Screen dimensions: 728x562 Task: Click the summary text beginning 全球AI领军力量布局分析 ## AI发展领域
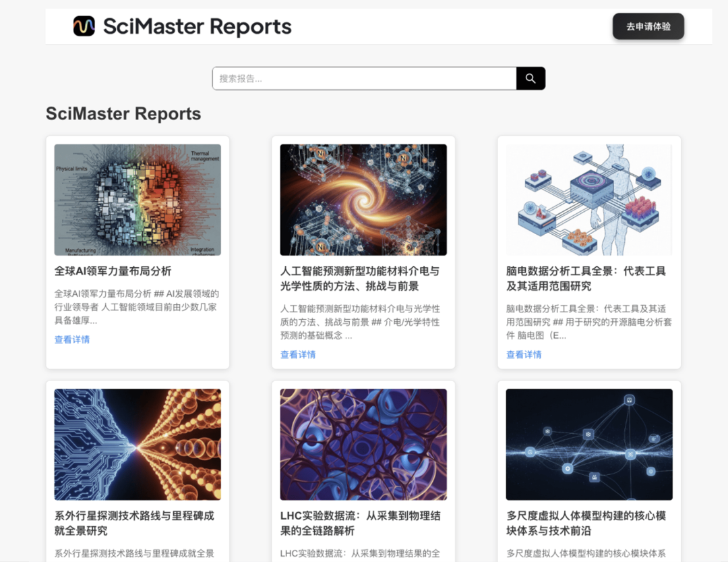pyautogui.click(x=136, y=307)
